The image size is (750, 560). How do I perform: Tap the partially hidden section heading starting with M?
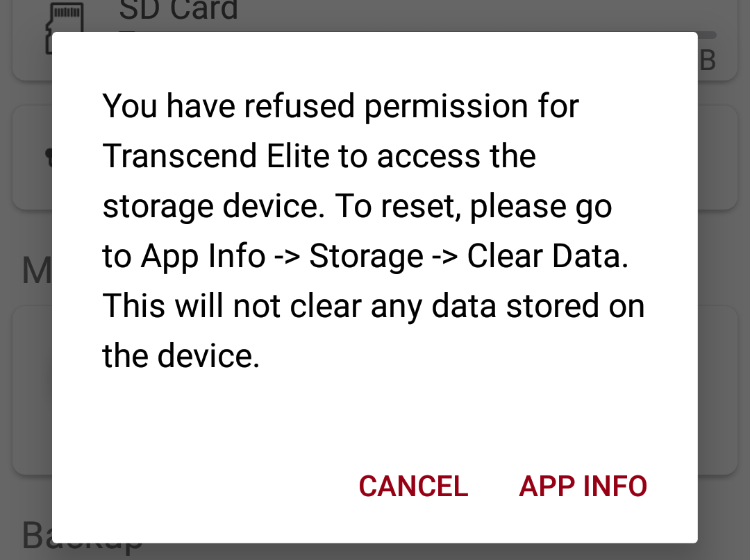pyautogui.click(x=35, y=271)
